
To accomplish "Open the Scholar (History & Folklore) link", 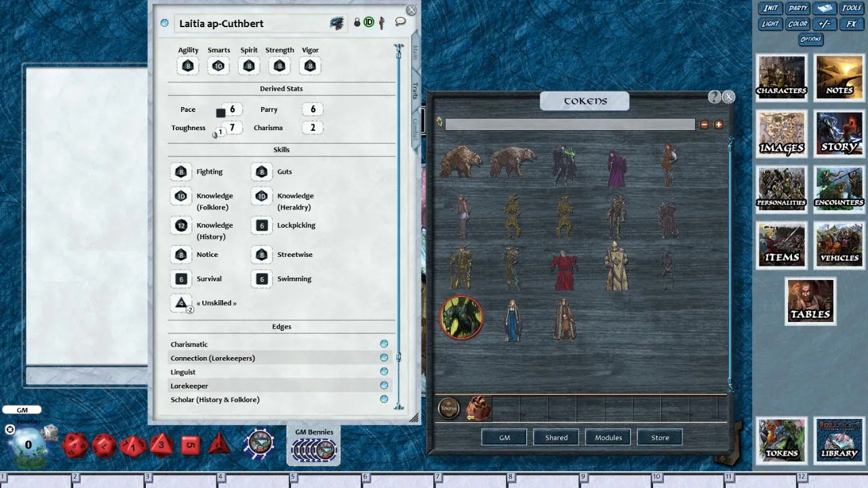I will tap(384, 399).
